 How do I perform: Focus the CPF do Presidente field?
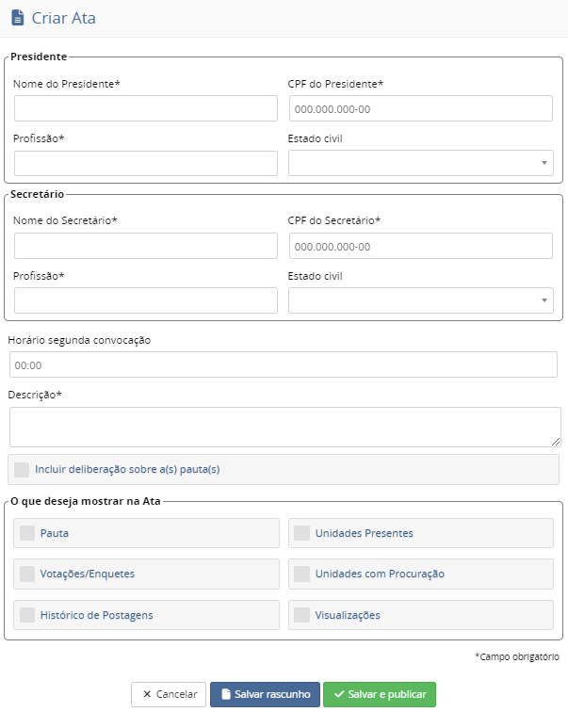coord(420,108)
